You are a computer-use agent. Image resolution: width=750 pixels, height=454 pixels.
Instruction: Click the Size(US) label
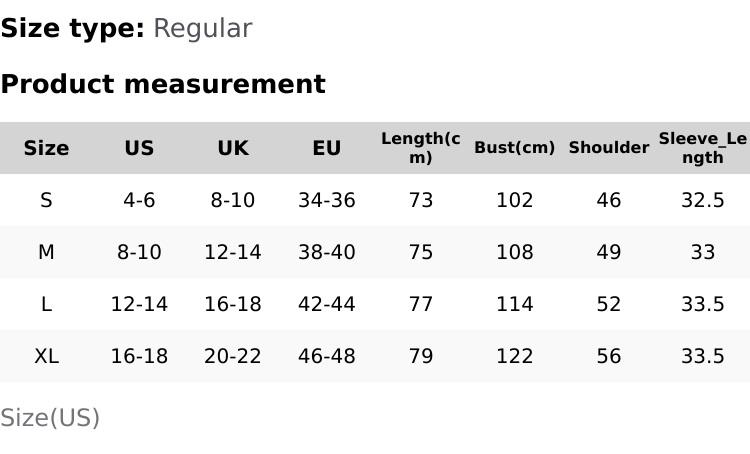50,418
